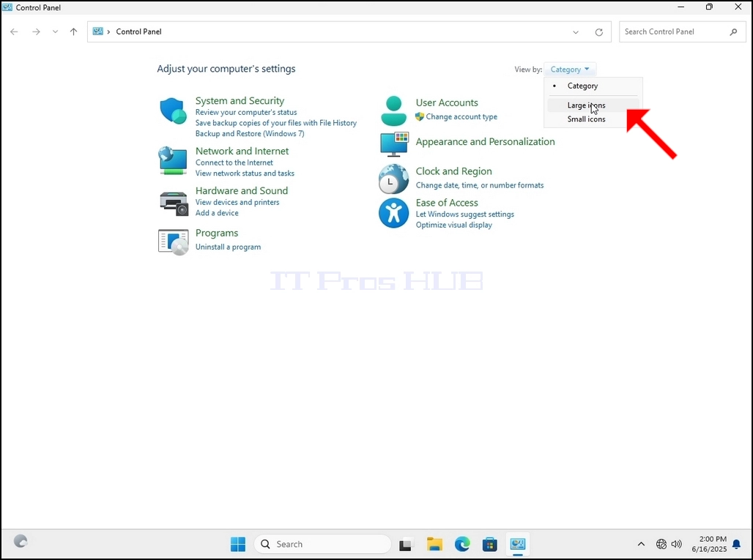Click View network status and tasks
Viewport: 753px width, 560px height.
point(245,173)
